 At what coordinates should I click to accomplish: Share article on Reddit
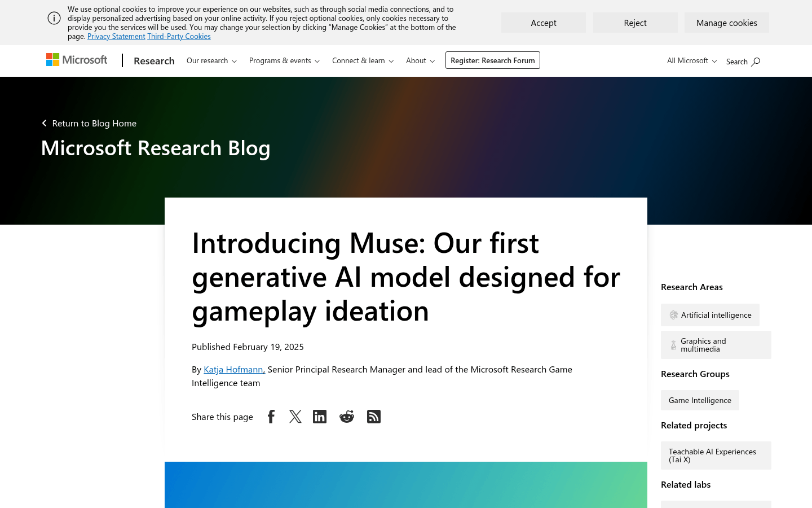click(x=347, y=417)
